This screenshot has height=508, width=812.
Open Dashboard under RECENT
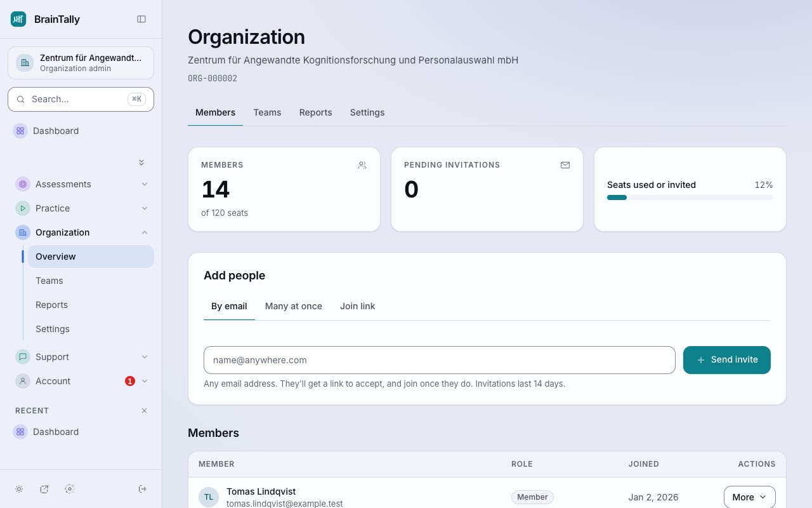coord(81,432)
